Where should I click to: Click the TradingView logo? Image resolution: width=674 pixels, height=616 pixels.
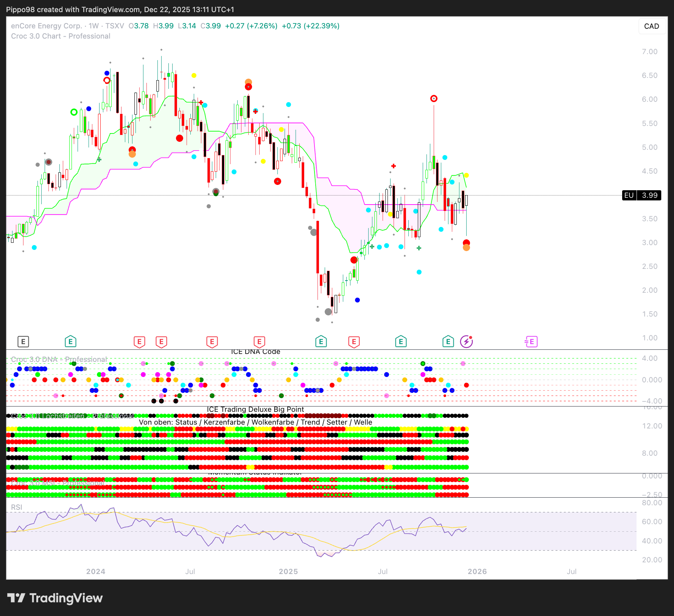tap(55, 598)
